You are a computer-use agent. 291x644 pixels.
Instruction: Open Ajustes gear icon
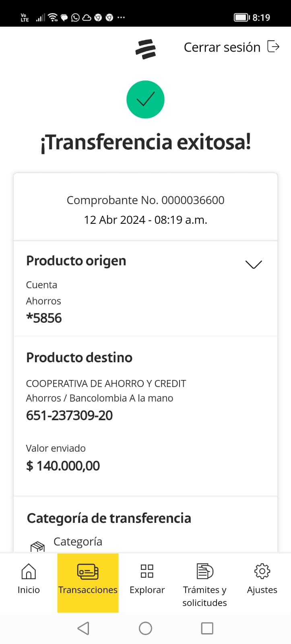click(262, 571)
